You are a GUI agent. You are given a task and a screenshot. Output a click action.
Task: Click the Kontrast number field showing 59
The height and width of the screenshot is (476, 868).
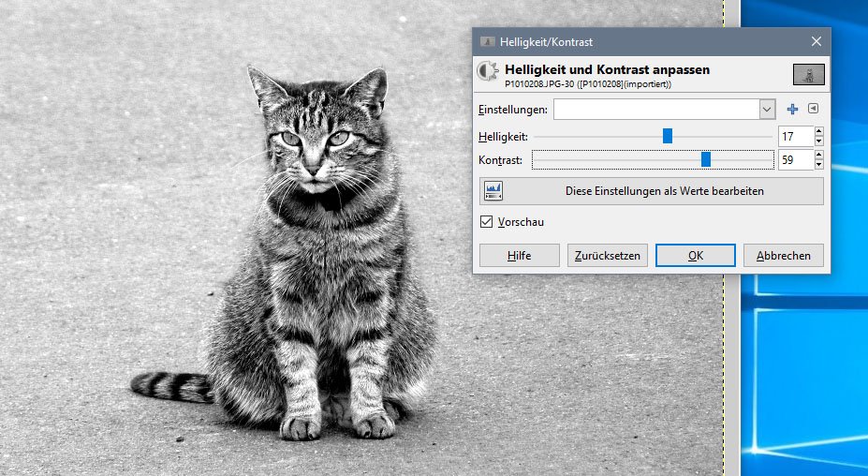coord(795,160)
